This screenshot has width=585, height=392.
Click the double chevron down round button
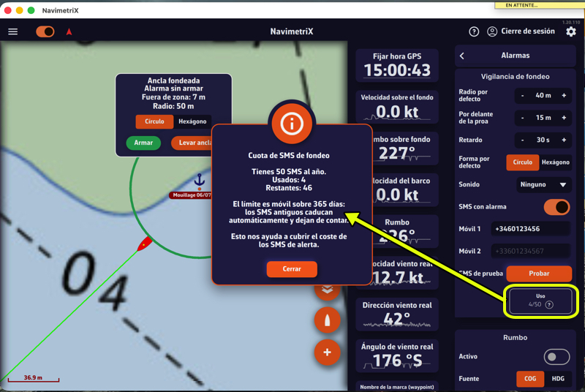click(327, 290)
